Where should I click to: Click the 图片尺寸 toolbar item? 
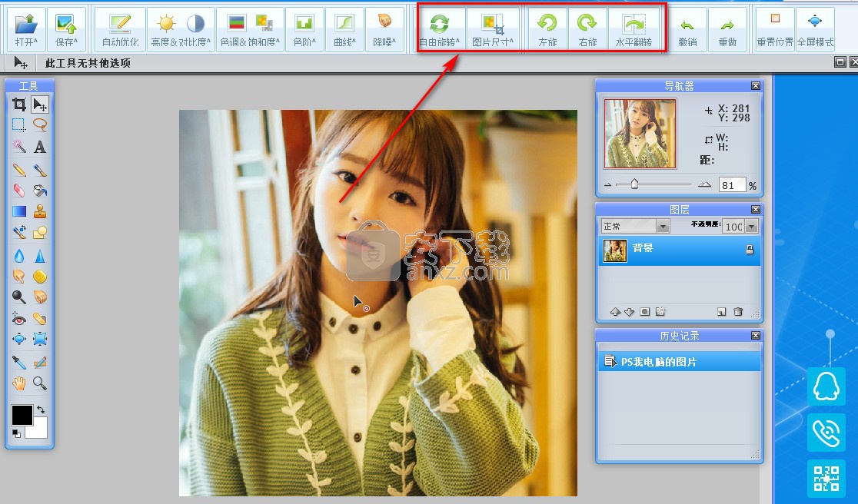tap(492, 29)
